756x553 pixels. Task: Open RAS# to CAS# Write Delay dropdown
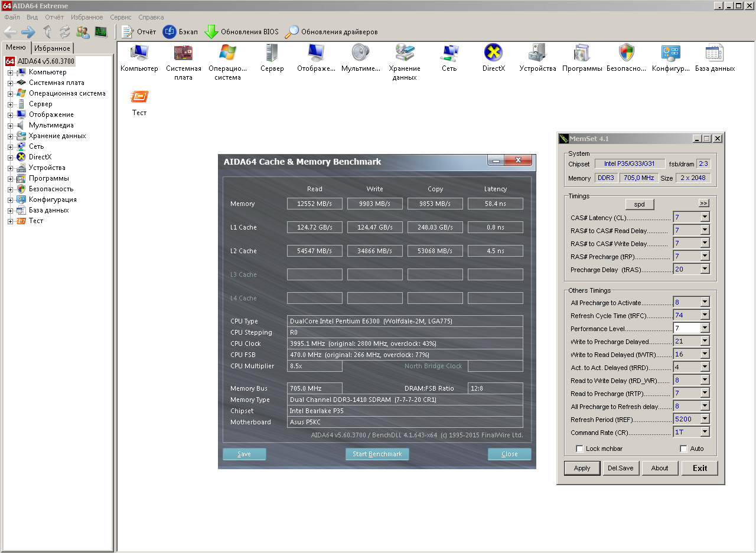[x=705, y=243]
